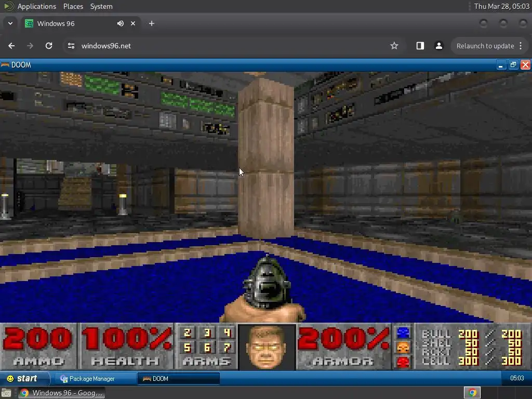Click weapon slot 5 in ARMS panel

point(187,348)
